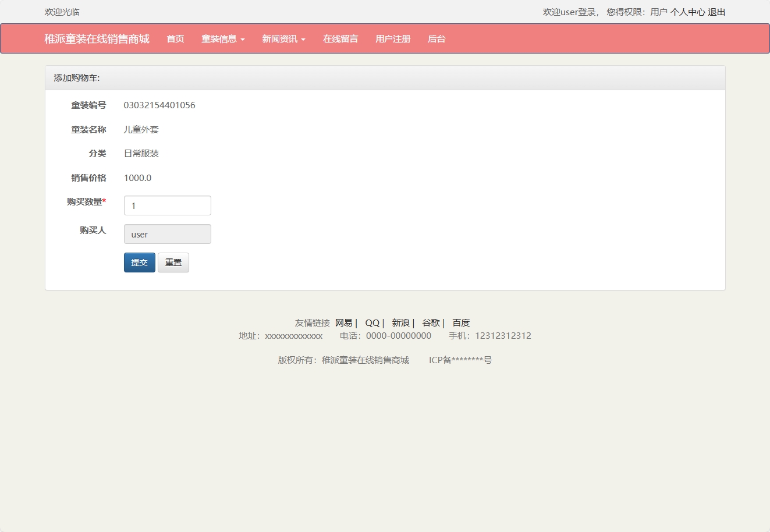The width and height of the screenshot is (770, 532).
Task: Open the 个人中心 link
Action: click(x=689, y=12)
